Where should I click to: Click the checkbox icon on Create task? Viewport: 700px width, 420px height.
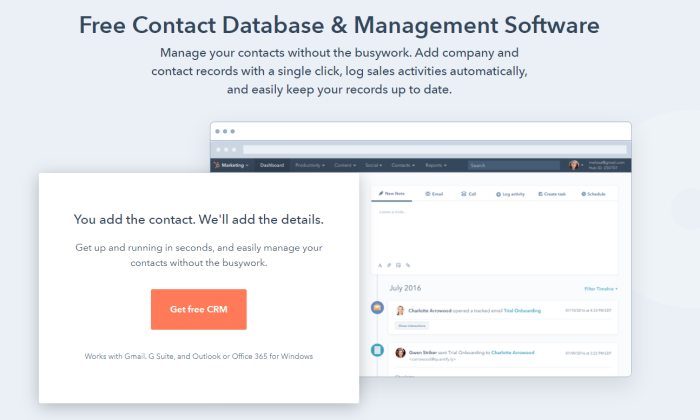point(540,194)
